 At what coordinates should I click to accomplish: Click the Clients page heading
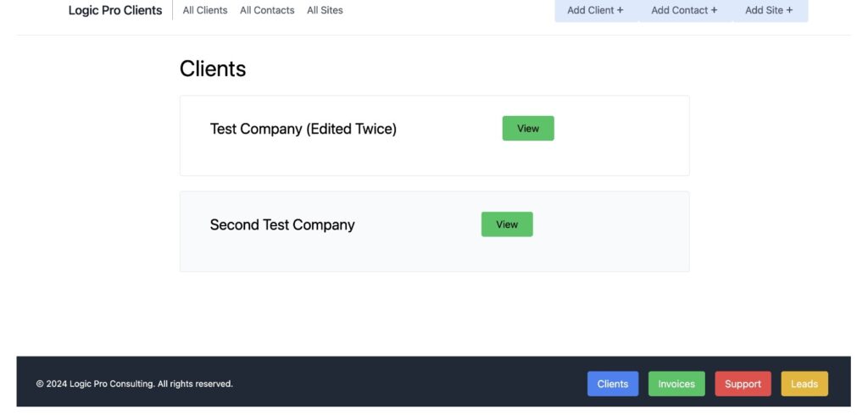pos(213,69)
